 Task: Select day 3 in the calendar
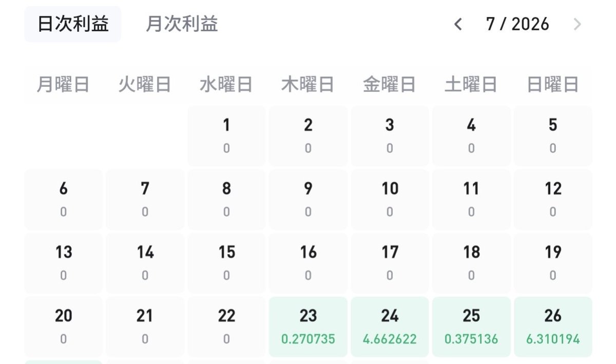(x=390, y=136)
